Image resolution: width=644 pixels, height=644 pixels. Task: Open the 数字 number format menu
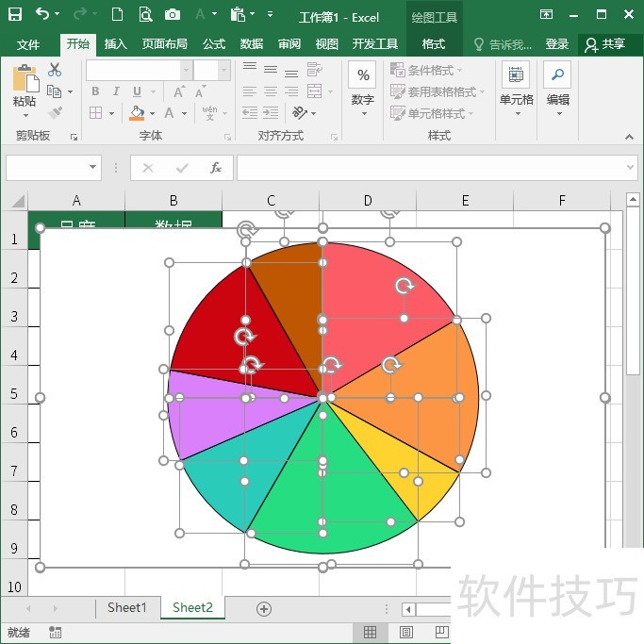[x=362, y=90]
